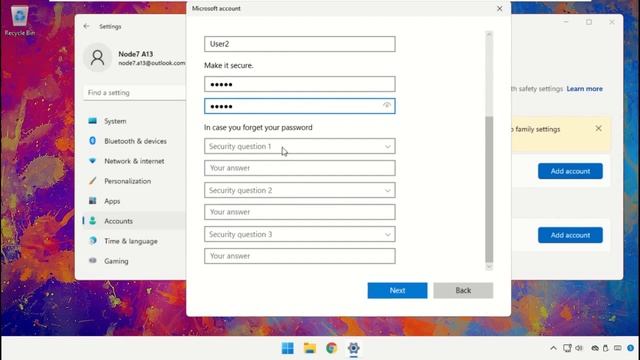Minimize the Settings window
Viewport: 640px width, 360px height.
[566, 22]
